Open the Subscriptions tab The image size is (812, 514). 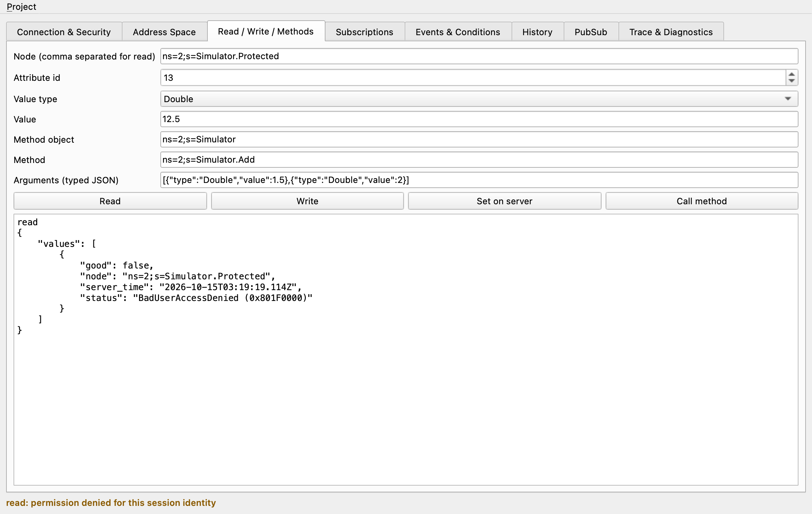[x=364, y=32]
